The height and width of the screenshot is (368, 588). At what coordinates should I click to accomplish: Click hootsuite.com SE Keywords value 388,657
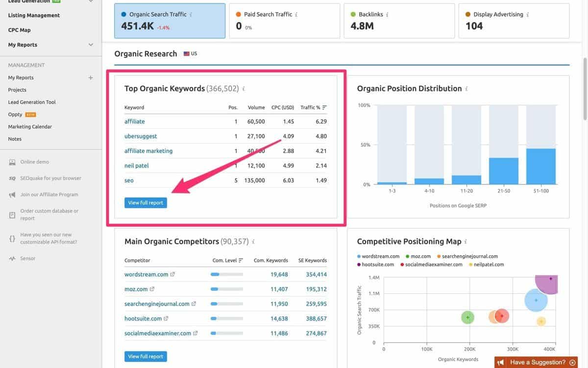tap(316, 318)
